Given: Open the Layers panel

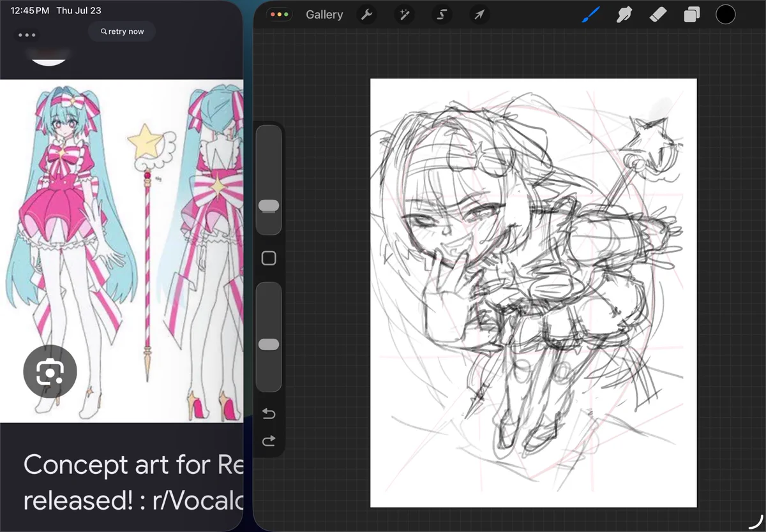Looking at the screenshot, I should [692, 14].
